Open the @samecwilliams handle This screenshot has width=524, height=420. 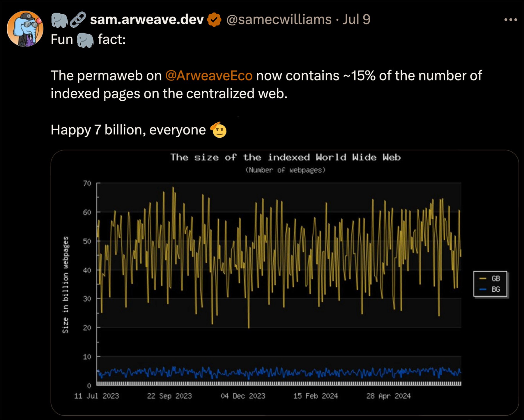[x=279, y=20]
